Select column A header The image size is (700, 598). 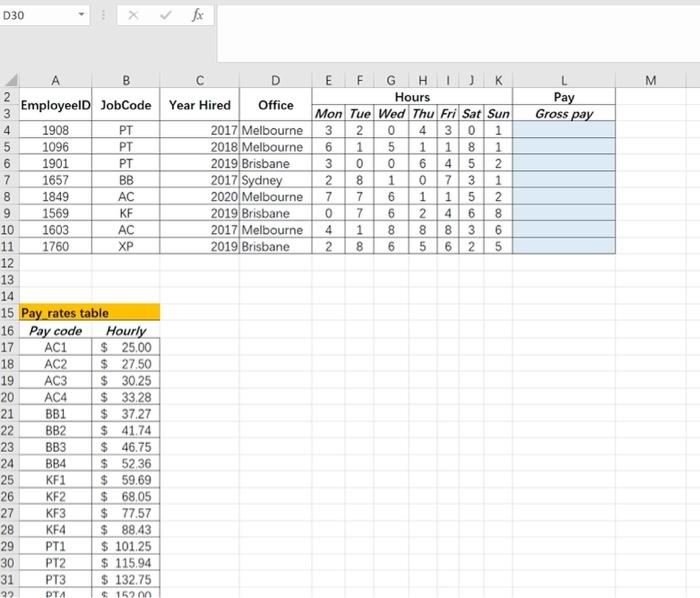click(x=55, y=80)
